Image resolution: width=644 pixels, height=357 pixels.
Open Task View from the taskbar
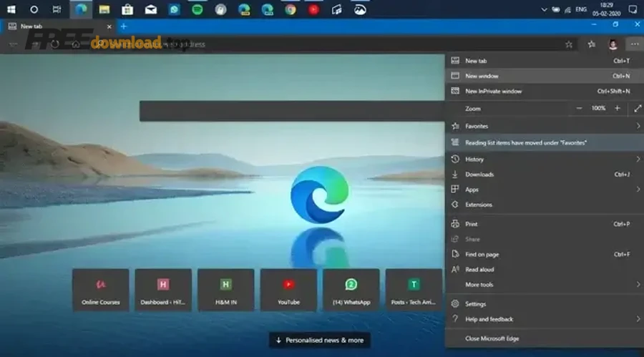(x=57, y=9)
